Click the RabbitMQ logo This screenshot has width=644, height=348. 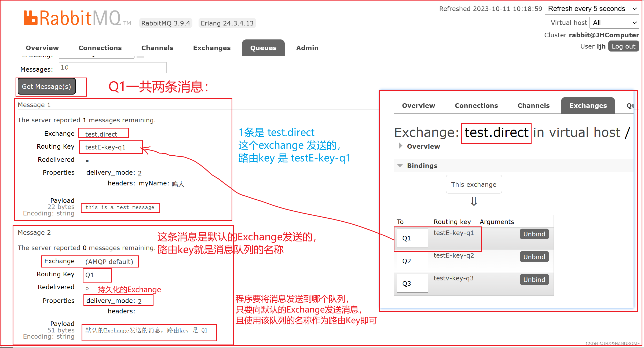pos(72,18)
